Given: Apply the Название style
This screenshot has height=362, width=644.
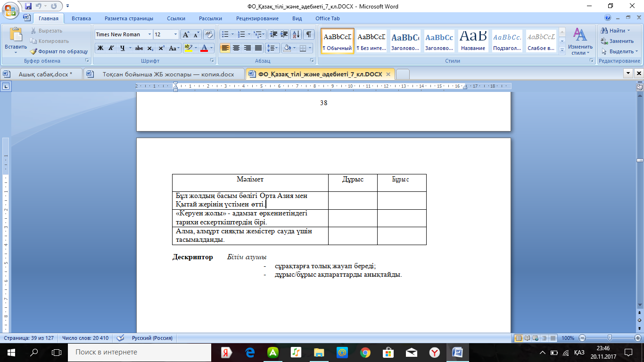Looking at the screenshot, I should point(473,41).
